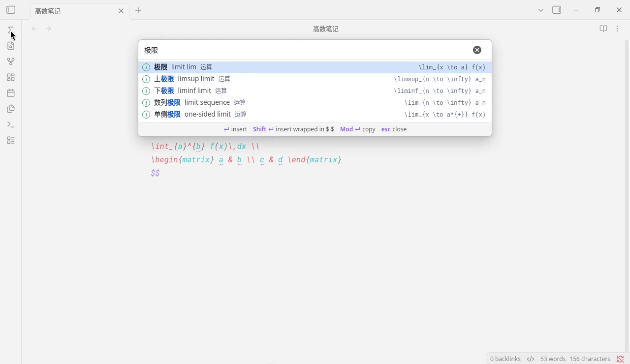The width and height of the screenshot is (630, 364).
Task: Click the insert wrapped in $ $ hint
Action: (x=293, y=129)
